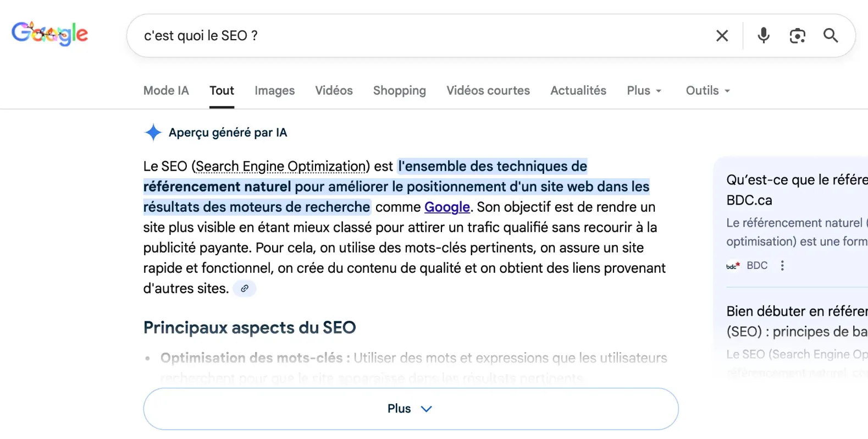Open the Actualités tab
This screenshot has width=868, height=439.
coord(578,91)
